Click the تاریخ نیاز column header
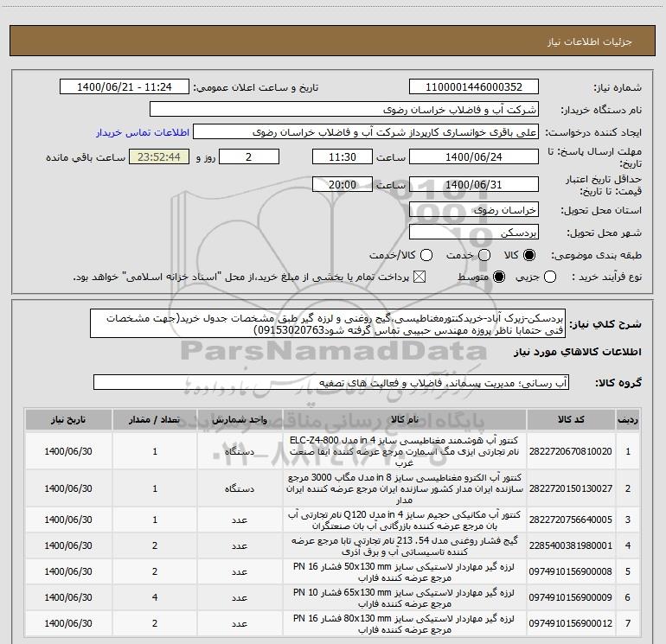666x644 pixels. tap(68, 420)
